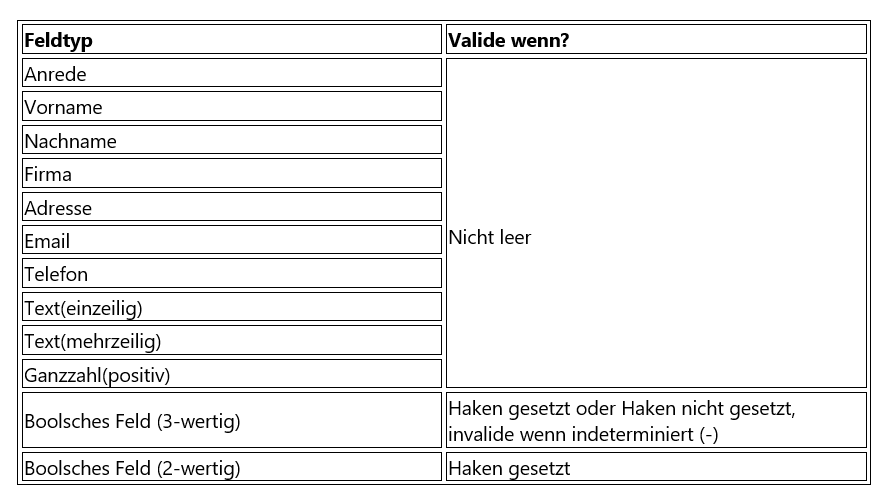Click the Haken gesetzt cell in last row
Screen dimensions: 891x501
(x=655, y=468)
